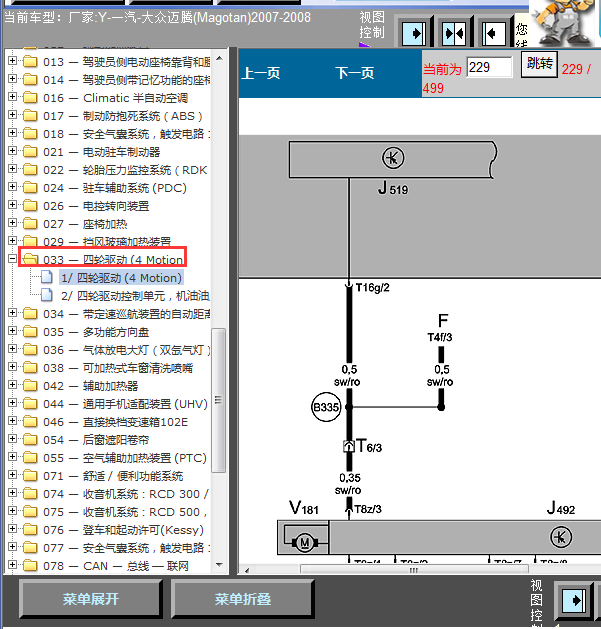601x629 pixels.
Task: Click the tree panel vertical scrollbar thumb
Action: point(219,400)
